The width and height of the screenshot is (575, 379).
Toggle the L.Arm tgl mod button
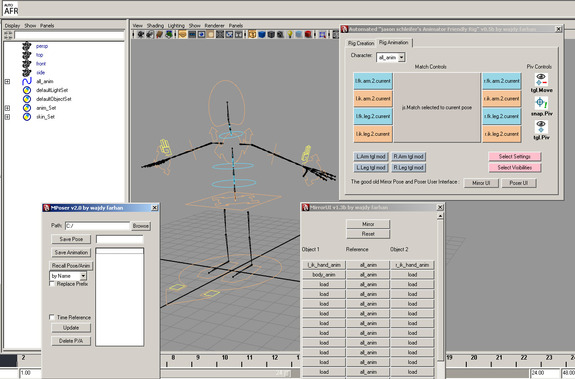[x=371, y=157]
